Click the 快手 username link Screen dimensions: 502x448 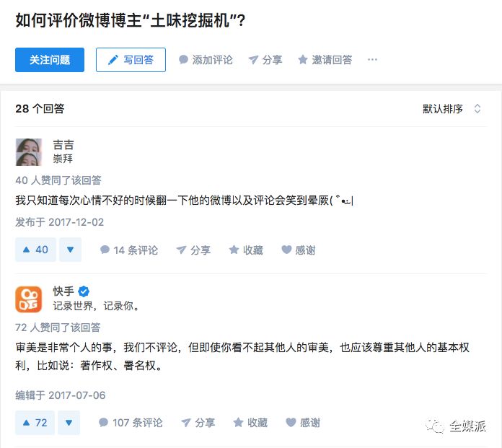[x=63, y=291]
